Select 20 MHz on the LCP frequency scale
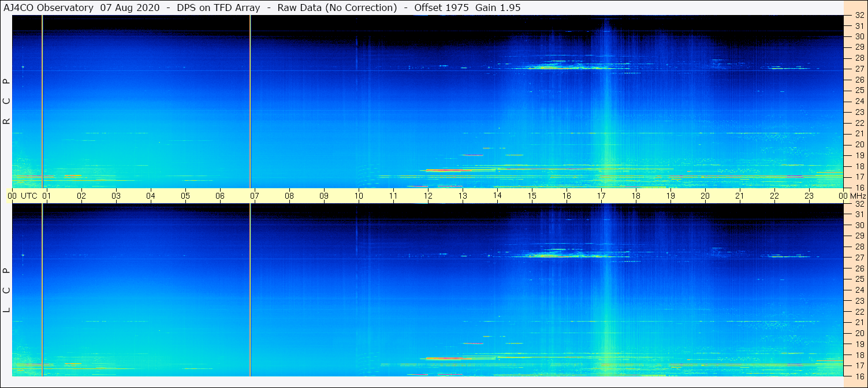 click(x=859, y=333)
